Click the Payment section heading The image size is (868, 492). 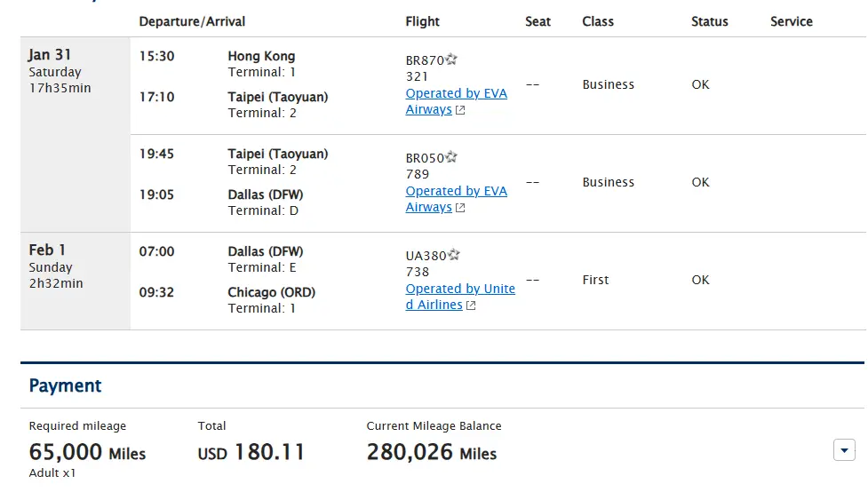[x=66, y=385]
